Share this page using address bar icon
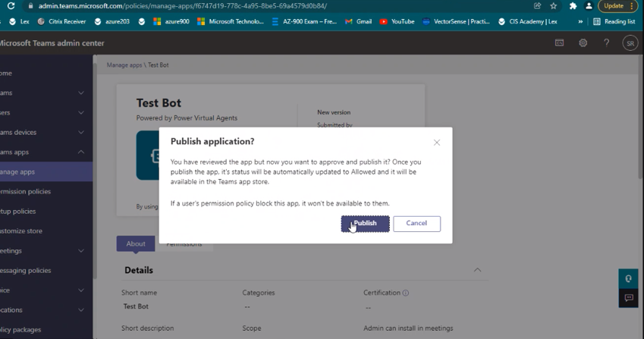This screenshot has height=339, width=644. tap(537, 6)
